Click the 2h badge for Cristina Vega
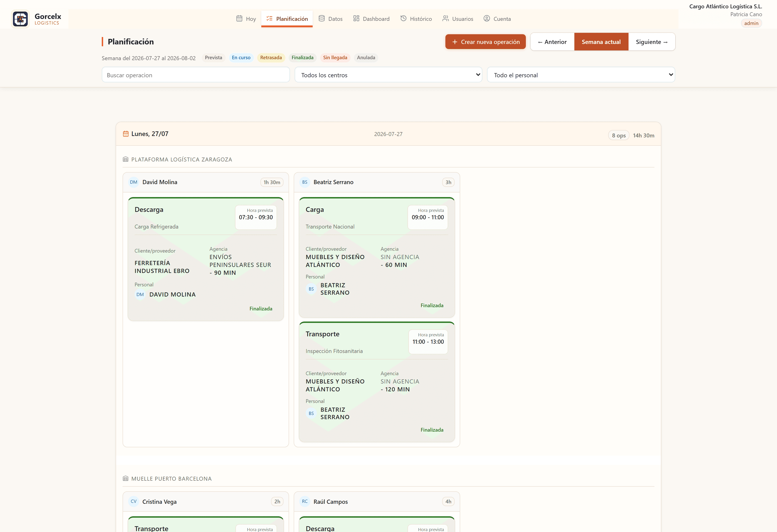The height and width of the screenshot is (532, 777). click(277, 501)
